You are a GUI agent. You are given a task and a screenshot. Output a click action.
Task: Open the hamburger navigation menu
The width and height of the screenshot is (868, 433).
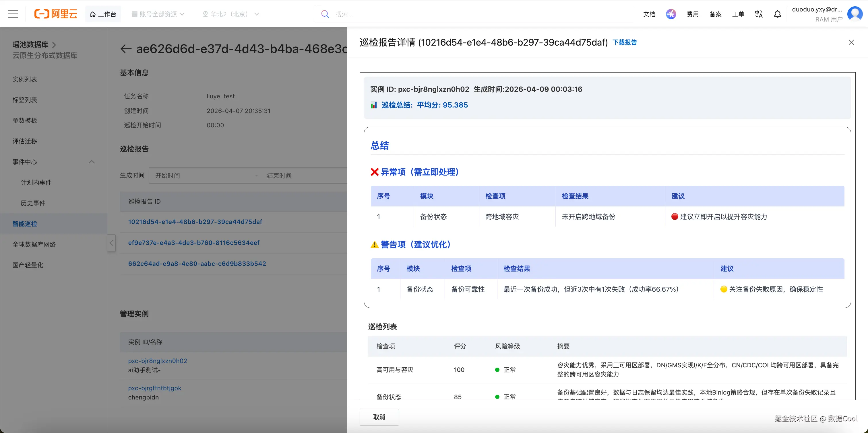(x=13, y=14)
